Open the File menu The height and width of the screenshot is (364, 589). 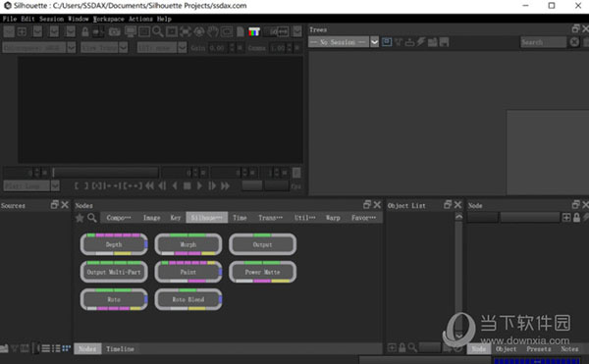point(10,19)
